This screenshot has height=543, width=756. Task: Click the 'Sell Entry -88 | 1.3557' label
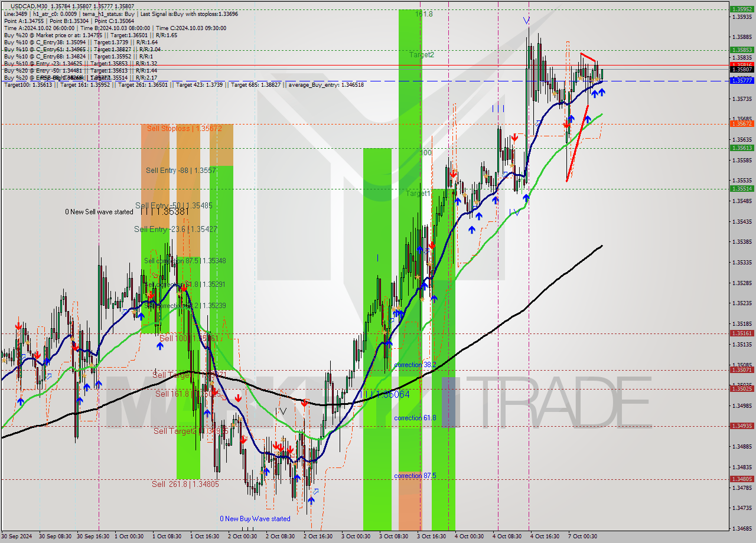pyautogui.click(x=181, y=170)
